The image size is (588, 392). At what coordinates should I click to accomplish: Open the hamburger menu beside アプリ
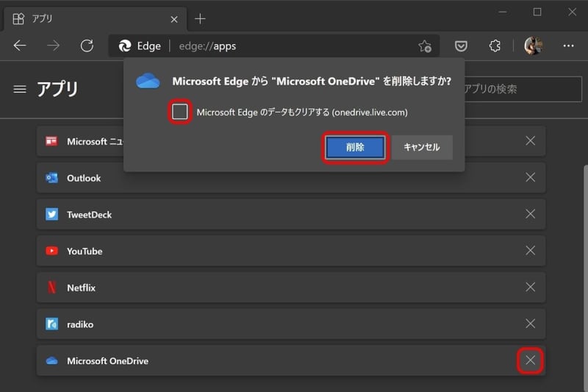click(20, 89)
